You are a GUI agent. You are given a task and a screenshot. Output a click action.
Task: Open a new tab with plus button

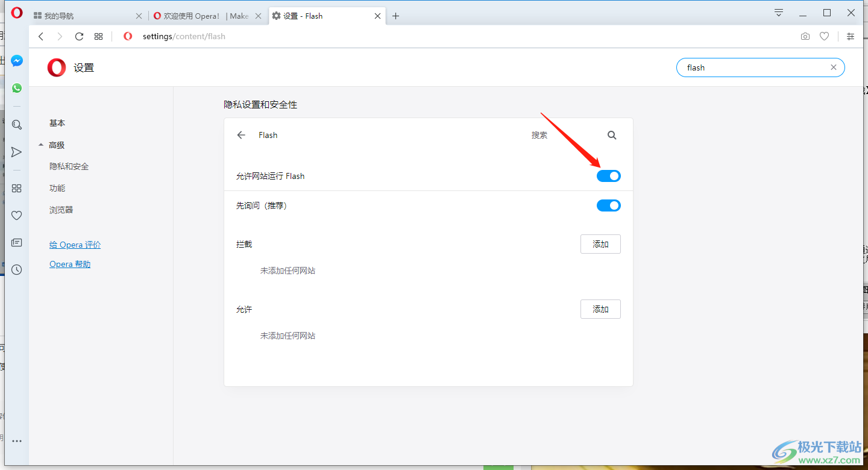(395, 16)
